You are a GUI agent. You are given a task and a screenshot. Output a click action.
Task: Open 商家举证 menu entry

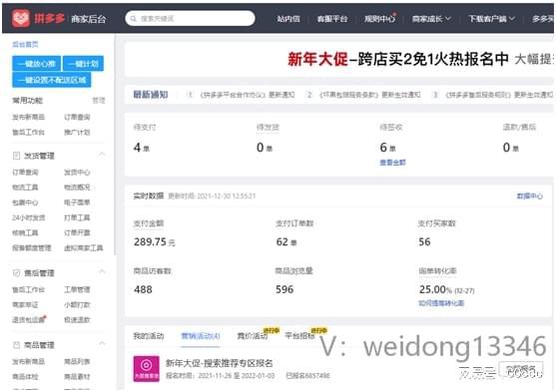(25, 305)
